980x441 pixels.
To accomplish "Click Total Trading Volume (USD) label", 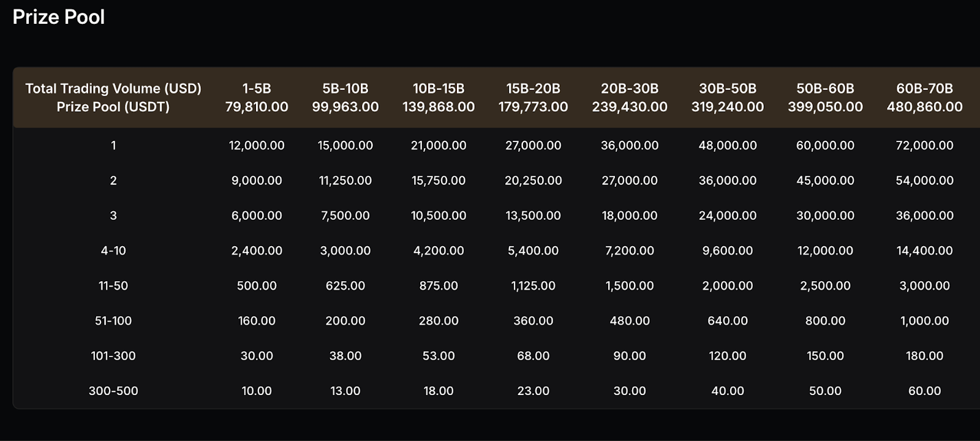I will point(113,89).
